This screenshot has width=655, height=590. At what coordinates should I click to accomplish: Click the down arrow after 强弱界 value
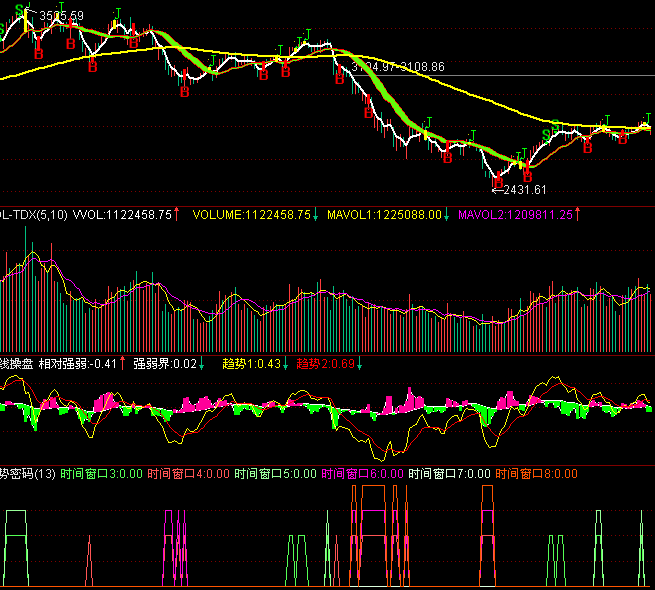click(x=202, y=363)
